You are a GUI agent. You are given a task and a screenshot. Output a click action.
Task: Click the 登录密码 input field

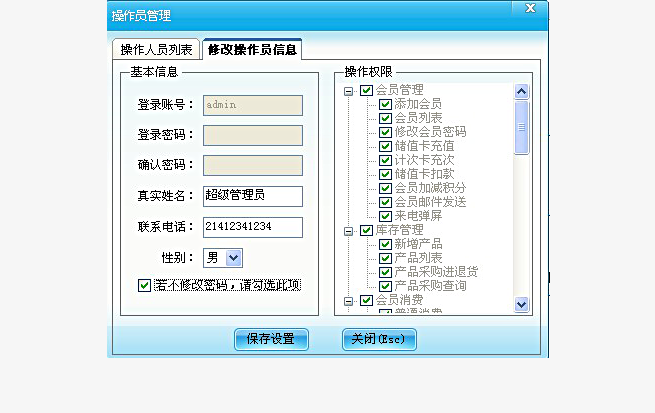pyautogui.click(x=253, y=135)
